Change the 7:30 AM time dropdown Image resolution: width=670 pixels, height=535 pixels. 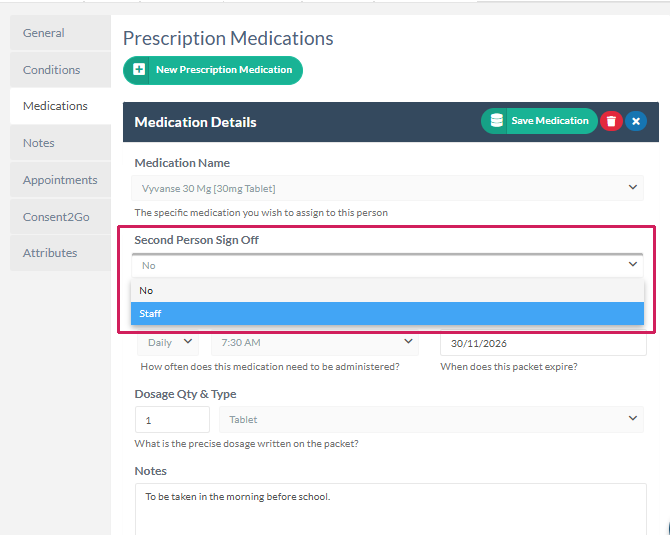click(x=314, y=342)
